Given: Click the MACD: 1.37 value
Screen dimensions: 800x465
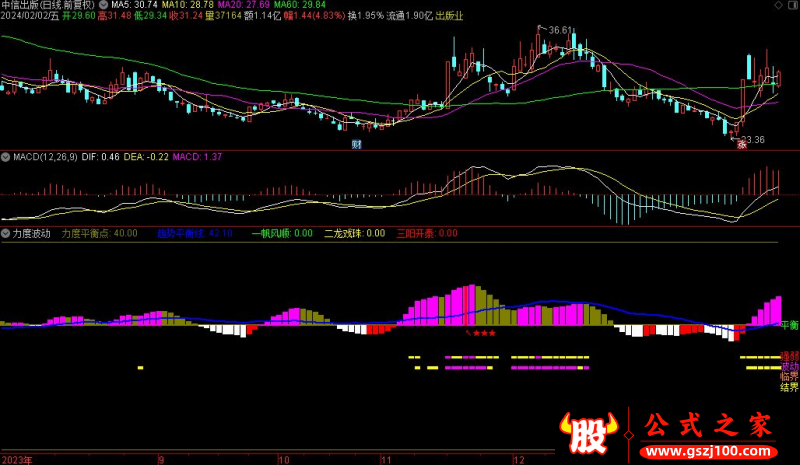Looking at the screenshot, I should (197, 157).
